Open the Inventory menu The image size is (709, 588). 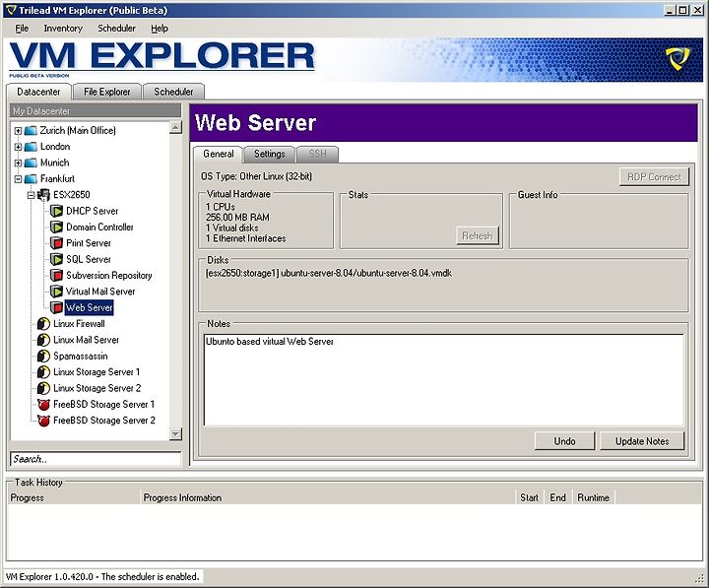63,28
